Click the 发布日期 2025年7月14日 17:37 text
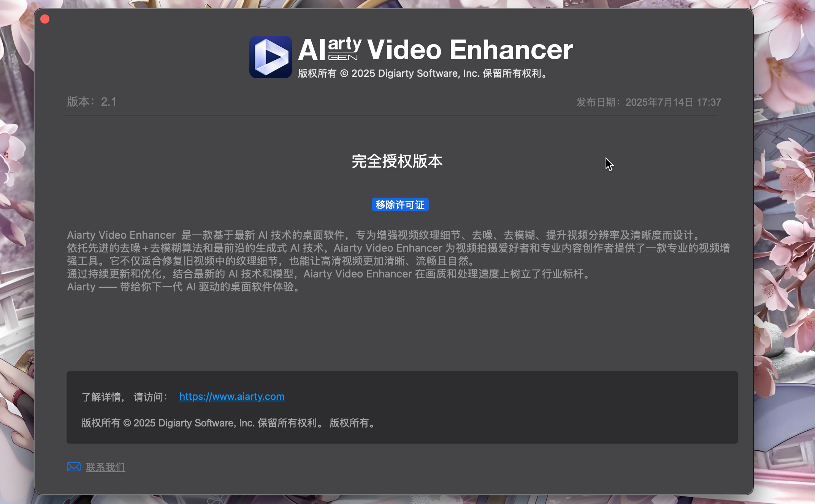Image resolution: width=815 pixels, height=504 pixels. point(649,102)
